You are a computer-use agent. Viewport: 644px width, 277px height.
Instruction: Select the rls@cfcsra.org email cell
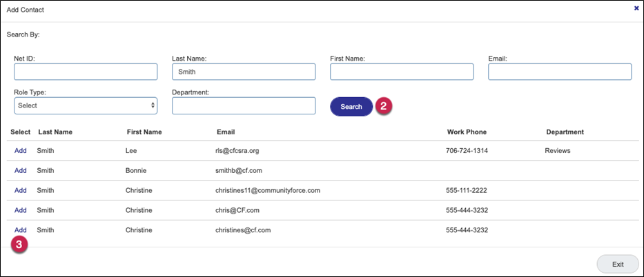point(237,150)
